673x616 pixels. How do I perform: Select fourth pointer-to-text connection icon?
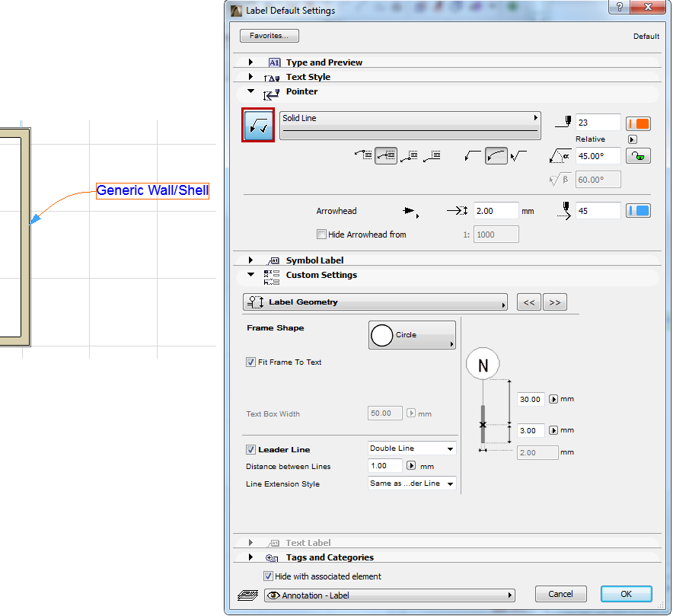(432, 155)
